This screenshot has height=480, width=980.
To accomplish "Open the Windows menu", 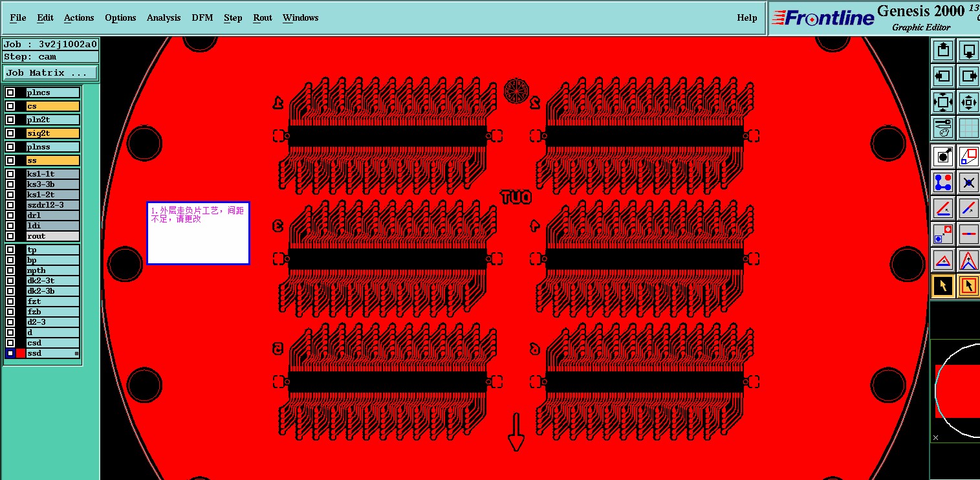I will click(x=301, y=17).
